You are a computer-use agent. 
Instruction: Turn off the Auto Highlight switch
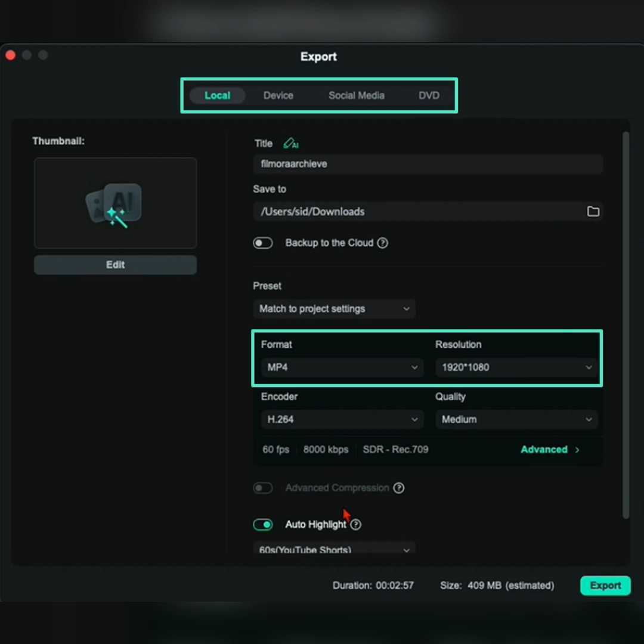[x=263, y=525]
